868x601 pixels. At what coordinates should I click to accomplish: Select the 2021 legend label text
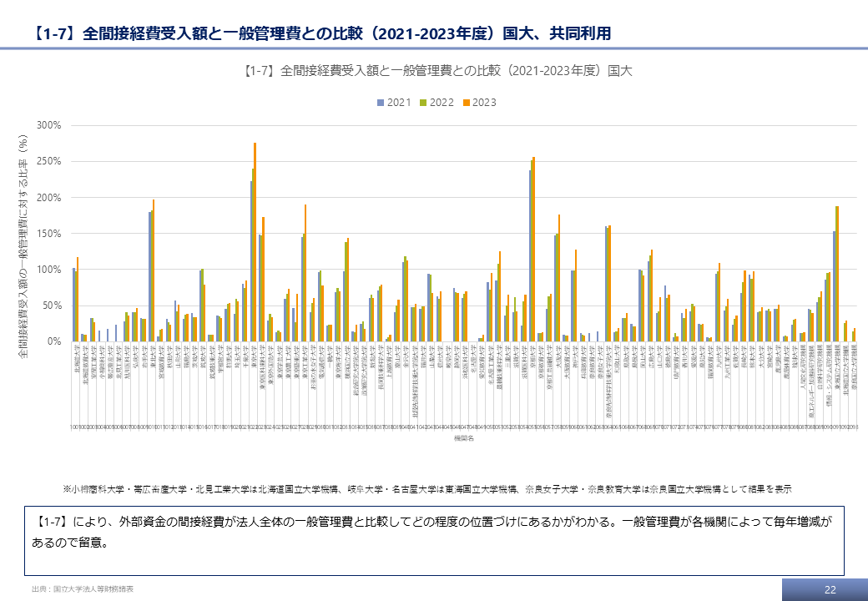pyautogui.click(x=399, y=103)
